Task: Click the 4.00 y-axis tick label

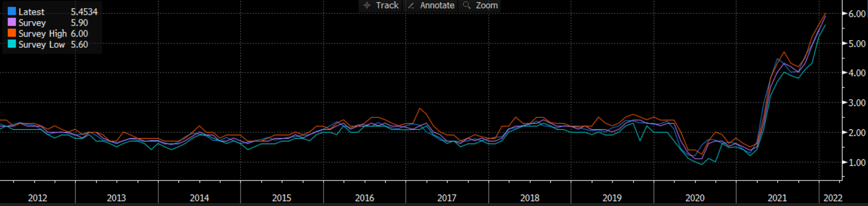Action: click(x=857, y=73)
